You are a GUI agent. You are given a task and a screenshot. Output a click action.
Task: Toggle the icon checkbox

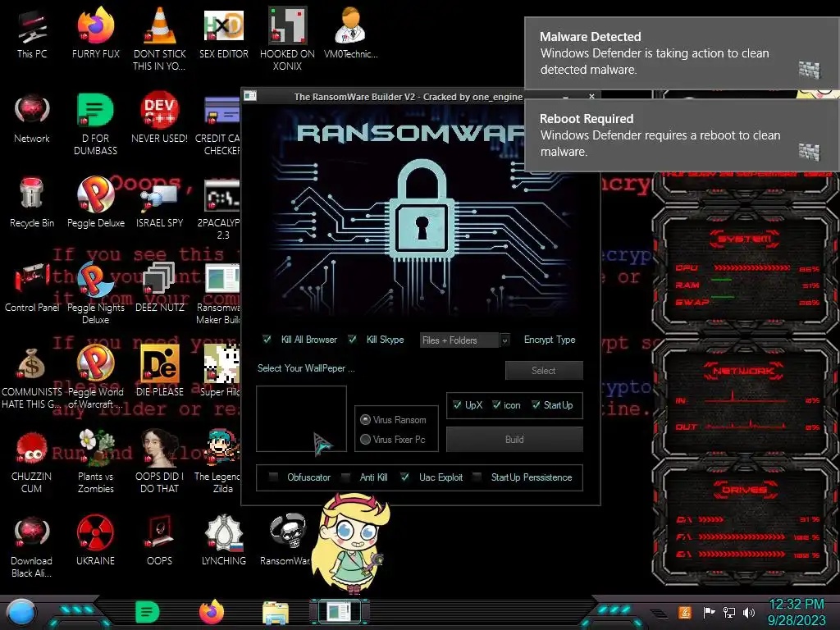[x=496, y=405]
